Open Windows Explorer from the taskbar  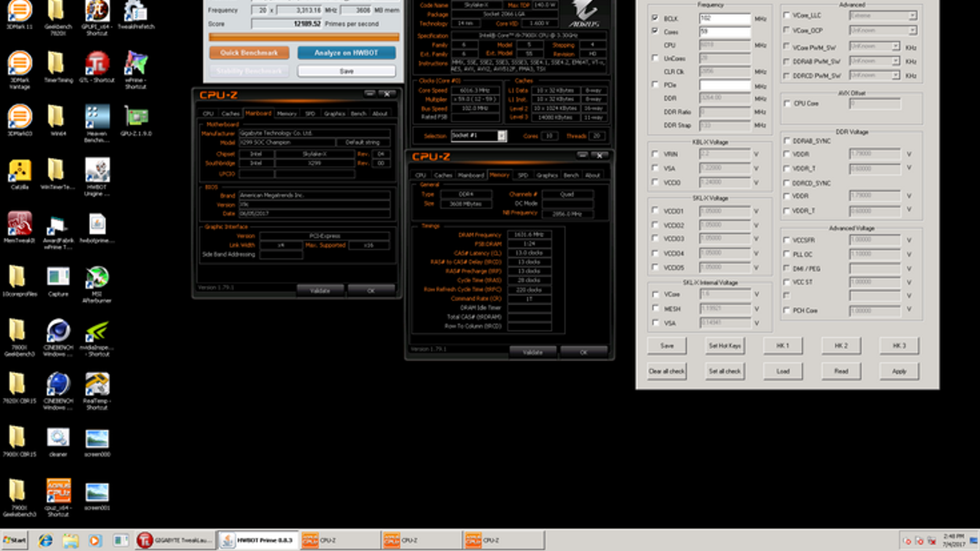pyautogui.click(x=70, y=541)
